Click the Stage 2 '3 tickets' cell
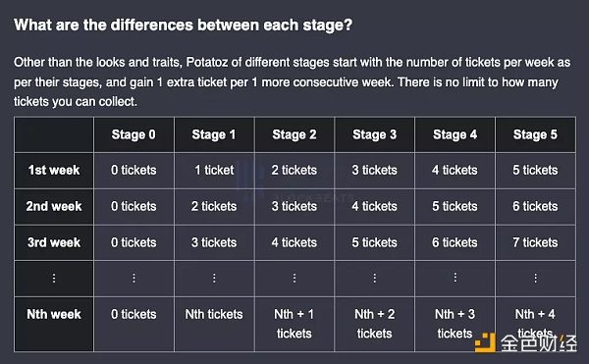The image size is (589, 364). [294, 206]
